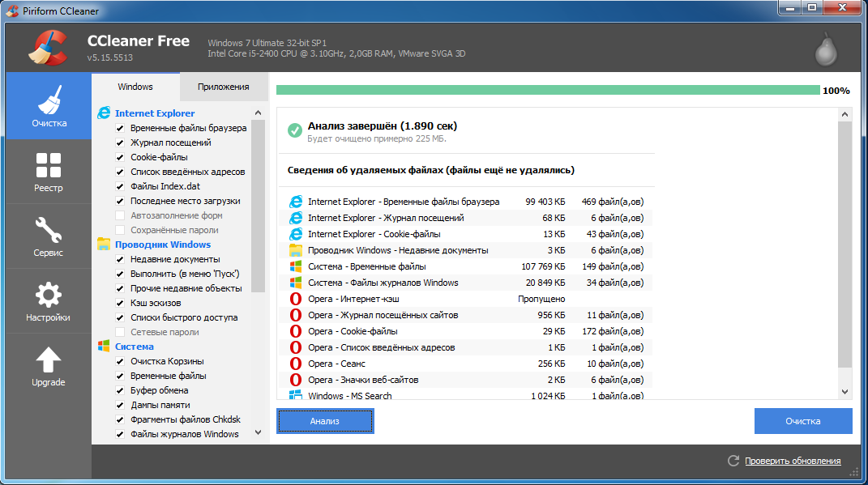Toggle IE Cookie-файлы checkbox in tree
The height and width of the screenshot is (485, 868).
pos(120,157)
